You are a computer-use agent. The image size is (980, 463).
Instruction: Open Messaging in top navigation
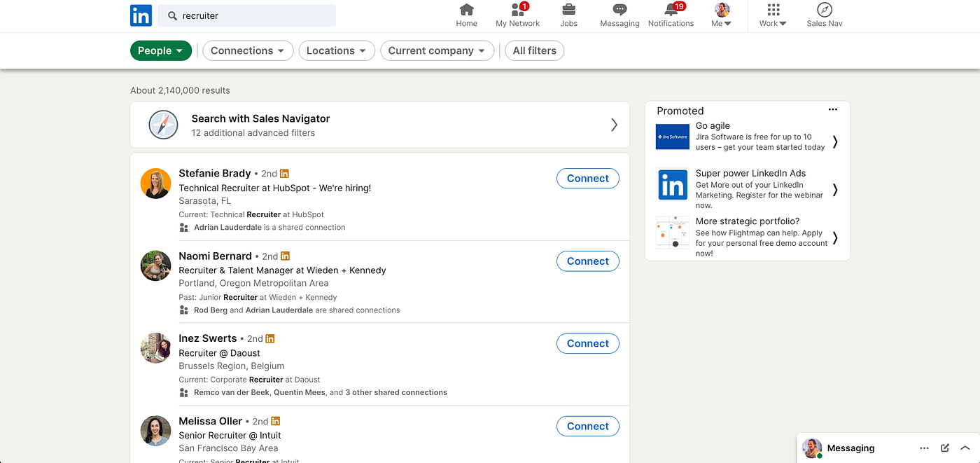coord(619,15)
